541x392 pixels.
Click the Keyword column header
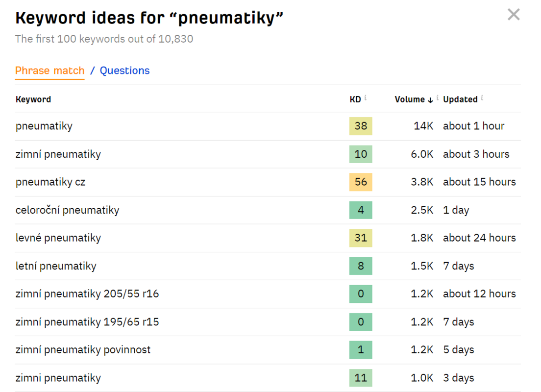click(x=33, y=99)
